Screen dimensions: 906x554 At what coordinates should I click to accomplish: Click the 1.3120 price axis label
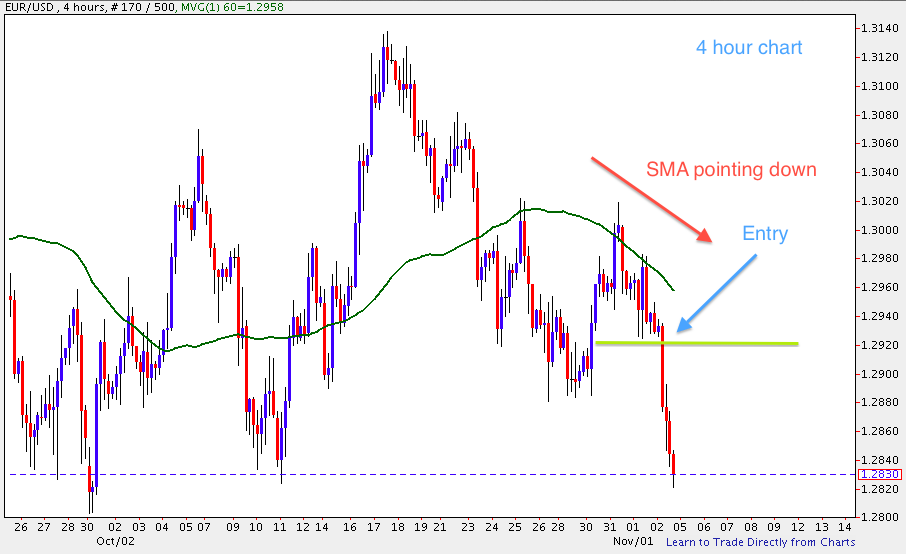[x=879, y=57]
